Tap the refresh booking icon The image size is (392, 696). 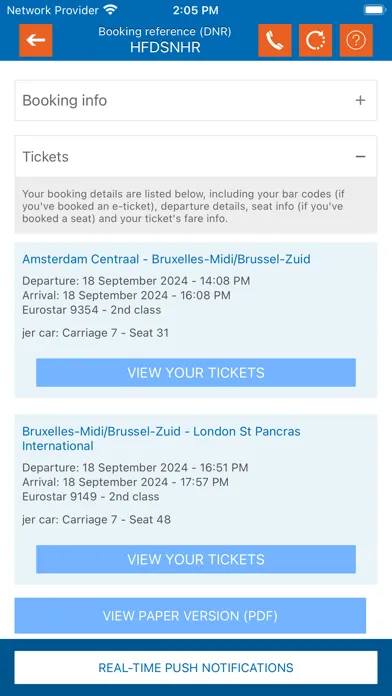(315, 40)
